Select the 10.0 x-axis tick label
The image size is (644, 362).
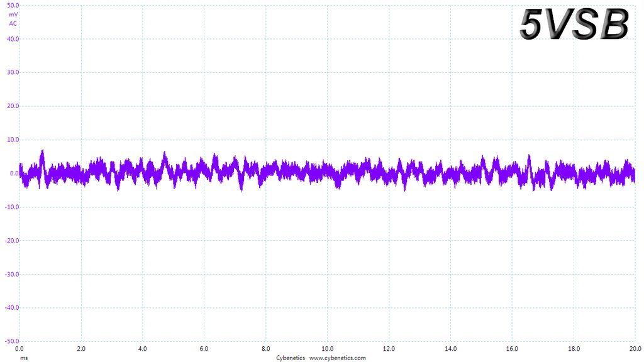[327, 349]
